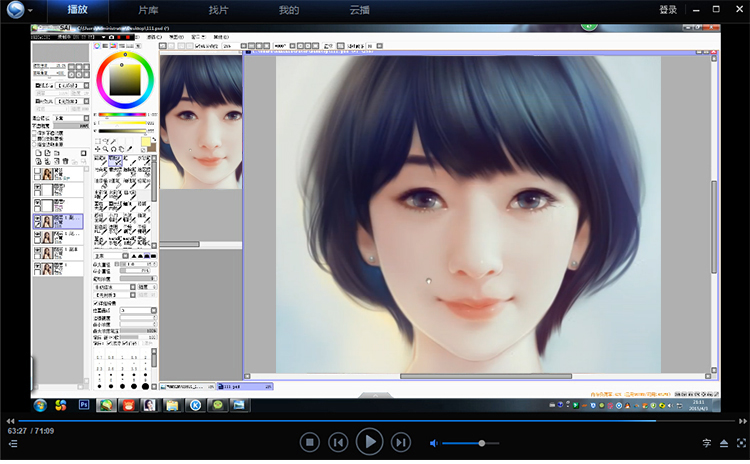Image resolution: width=750 pixels, height=464 pixels.
Task: Select the eyedropper tool in SAI
Action: [x=129, y=149]
